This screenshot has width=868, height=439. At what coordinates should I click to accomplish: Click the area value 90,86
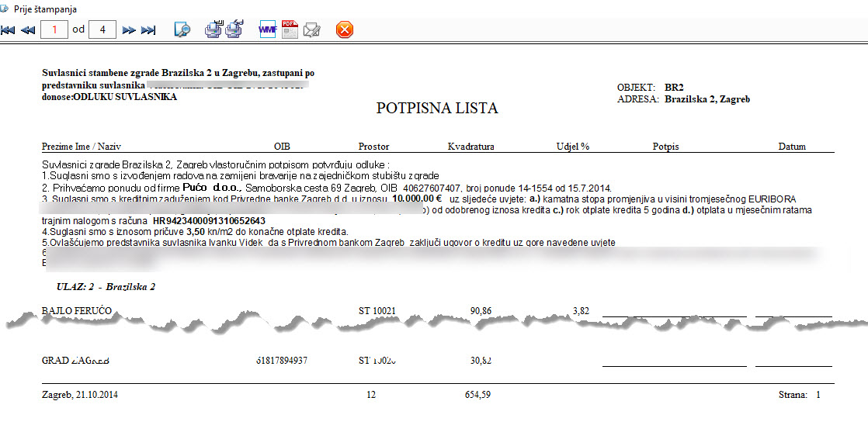pyautogui.click(x=481, y=311)
